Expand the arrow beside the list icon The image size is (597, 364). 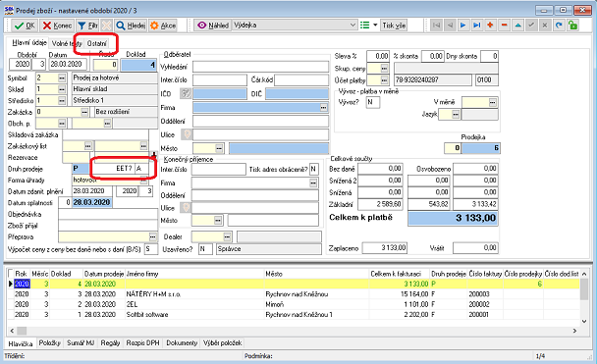375,26
